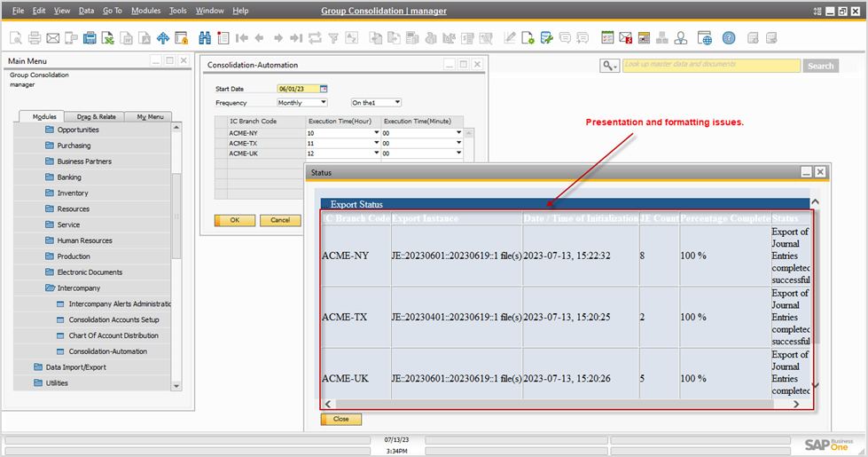Expand ACME-NY Execution Time(Hour) dropdown

[376, 133]
